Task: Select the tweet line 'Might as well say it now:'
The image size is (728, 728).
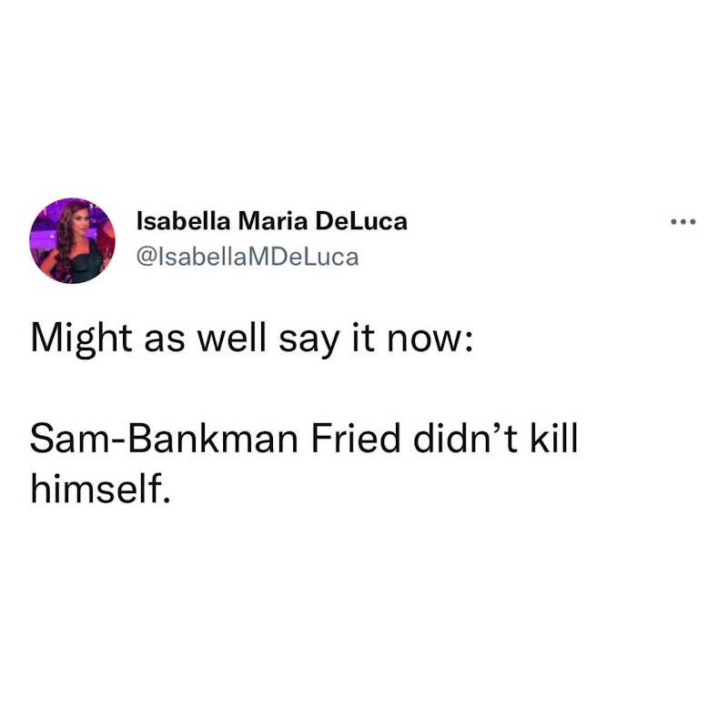Action: (x=252, y=339)
